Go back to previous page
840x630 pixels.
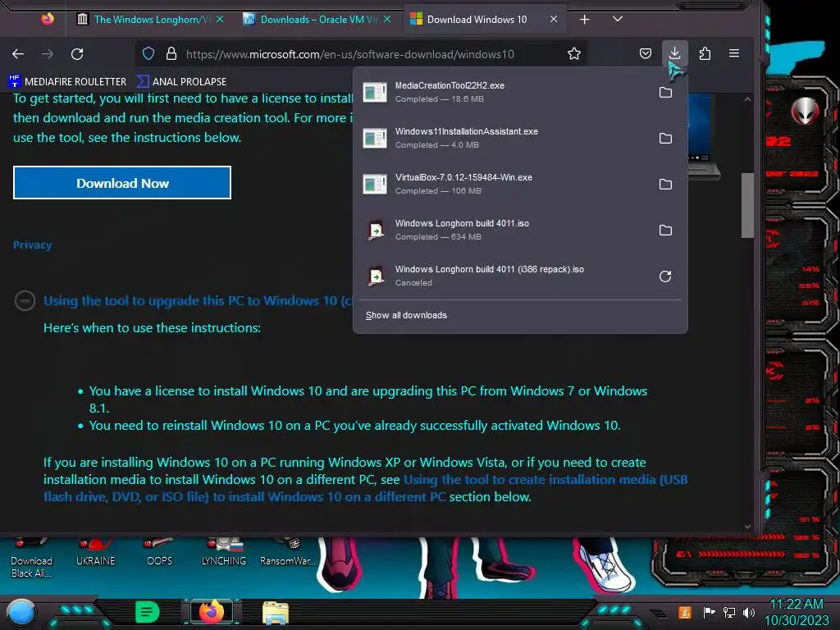click(18, 53)
